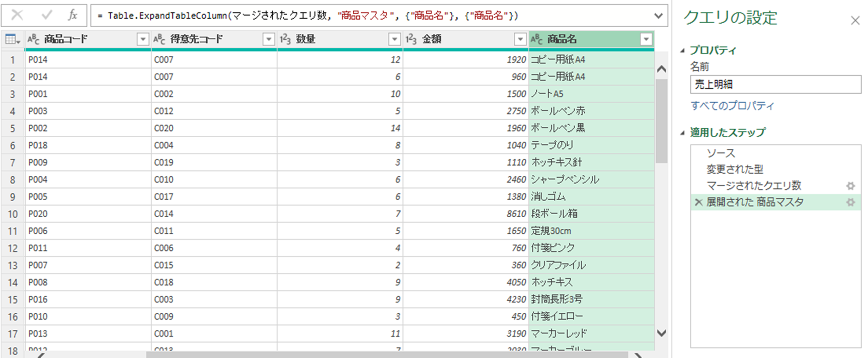This screenshot has height=358, width=868.
Task: Open filter dropdown for 商品名 column
Action: click(x=646, y=39)
